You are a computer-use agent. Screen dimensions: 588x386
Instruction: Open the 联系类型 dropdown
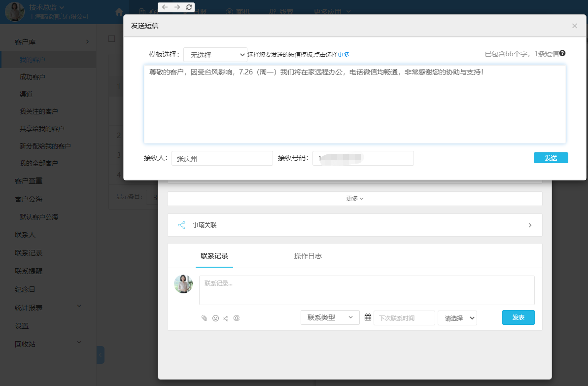pos(330,318)
